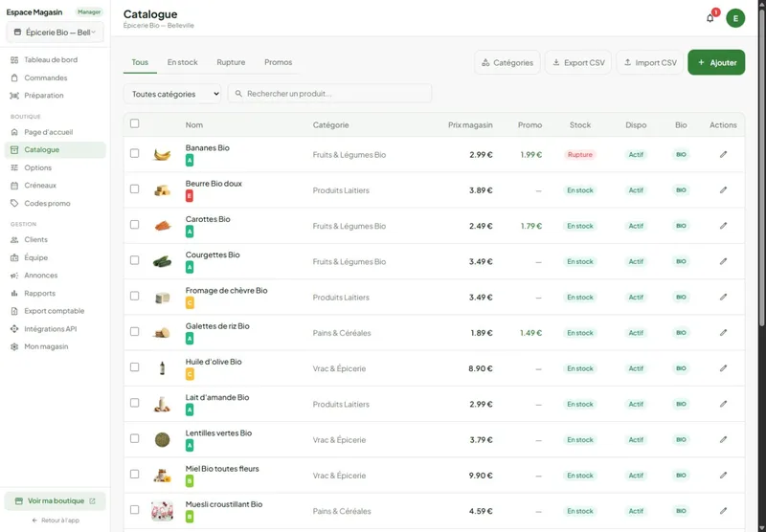Open Créneaux in sidebar

56,186
